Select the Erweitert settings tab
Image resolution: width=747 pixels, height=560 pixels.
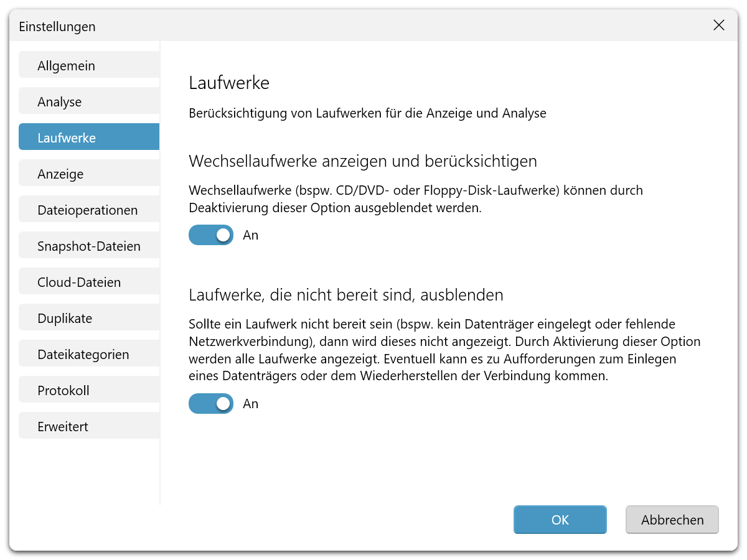[x=89, y=426]
